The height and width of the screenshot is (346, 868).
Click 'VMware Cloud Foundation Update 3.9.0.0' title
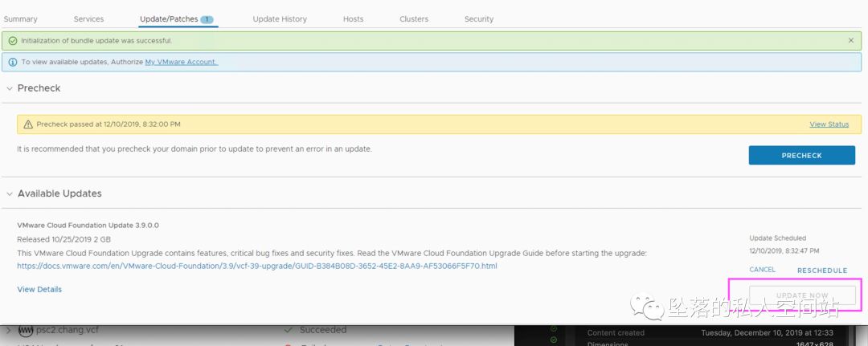click(88, 226)
